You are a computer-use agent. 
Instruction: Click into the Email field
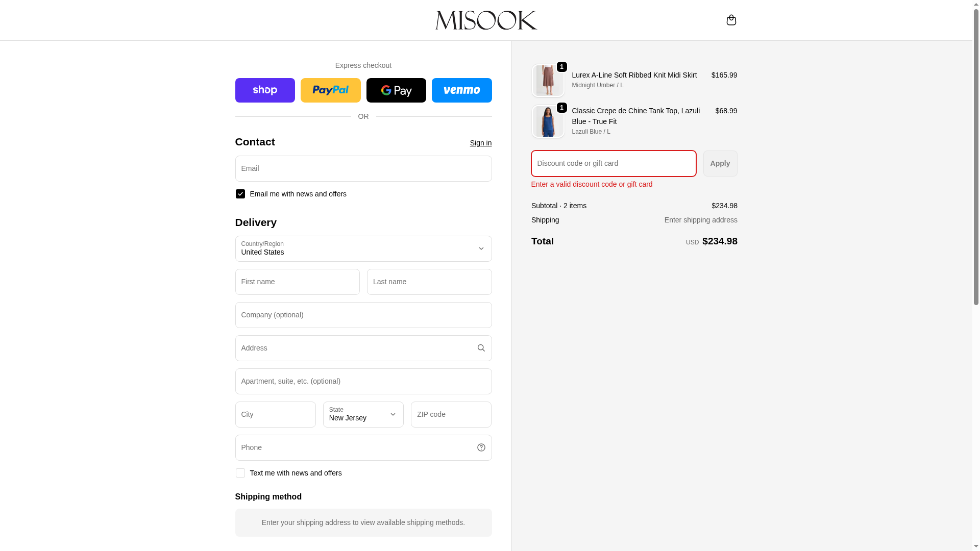point(363,168)
